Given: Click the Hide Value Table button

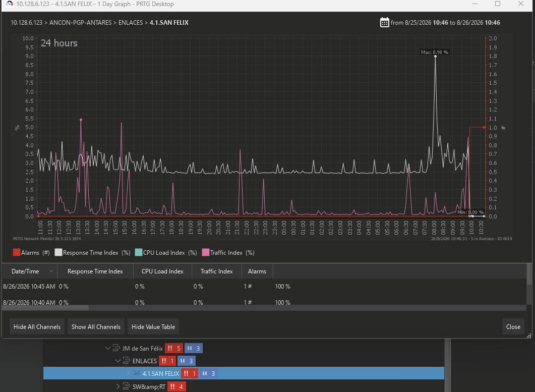Looking at the screenshot, I should coord(153,327).
